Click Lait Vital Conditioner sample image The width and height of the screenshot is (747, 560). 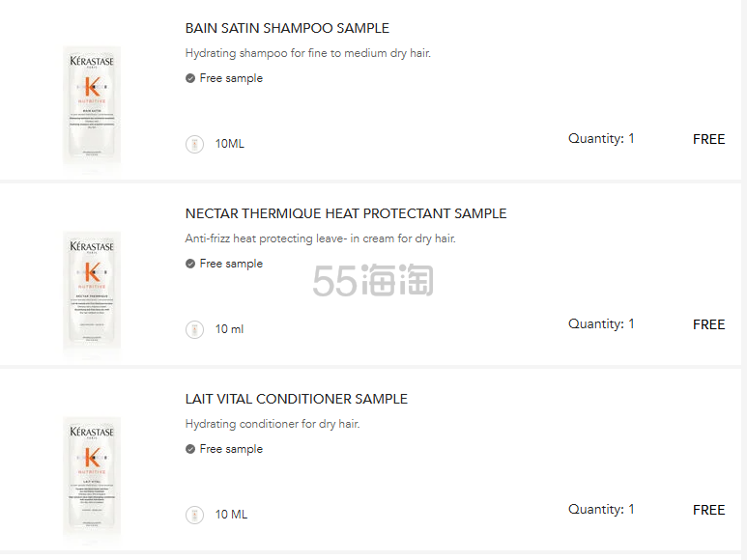92,476
